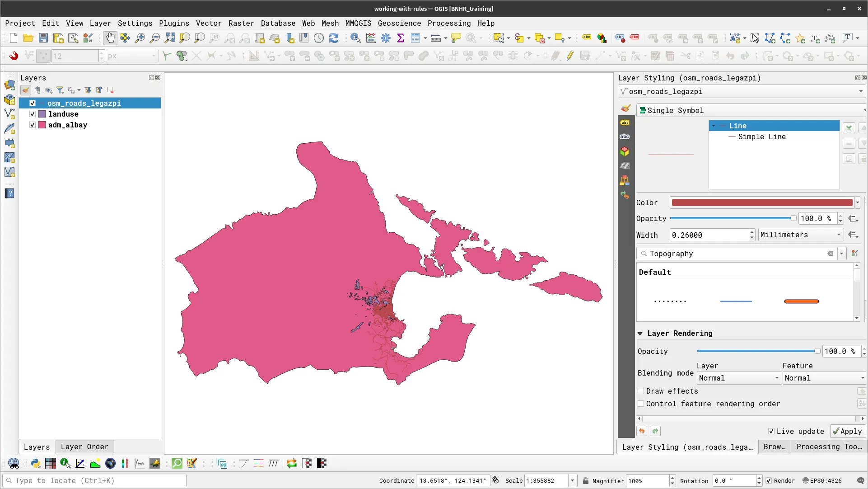Select the Identify Features tool

click(x=356, y=38)
